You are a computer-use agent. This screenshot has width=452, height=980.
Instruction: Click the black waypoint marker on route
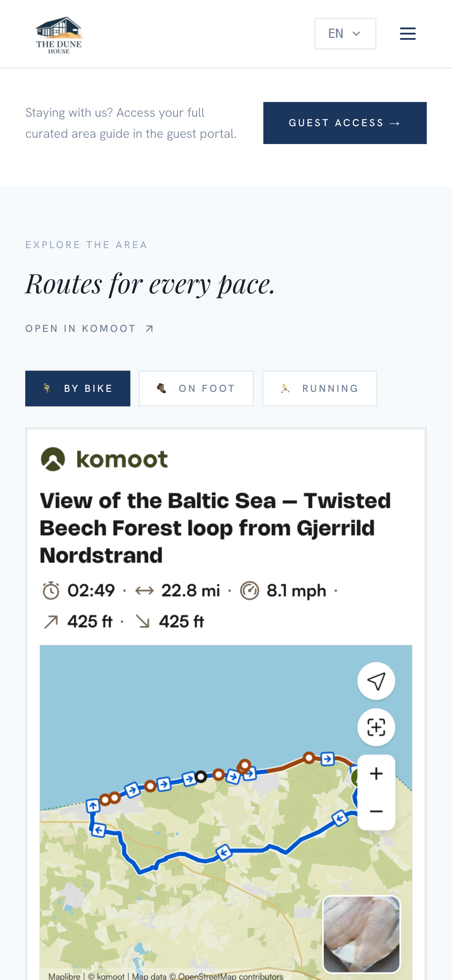201,776
